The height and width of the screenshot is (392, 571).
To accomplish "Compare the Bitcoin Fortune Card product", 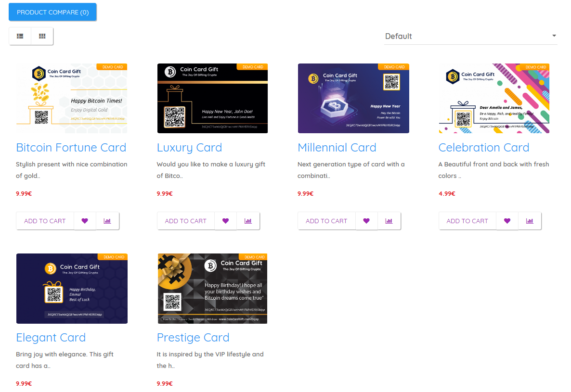I will [107, 221].
